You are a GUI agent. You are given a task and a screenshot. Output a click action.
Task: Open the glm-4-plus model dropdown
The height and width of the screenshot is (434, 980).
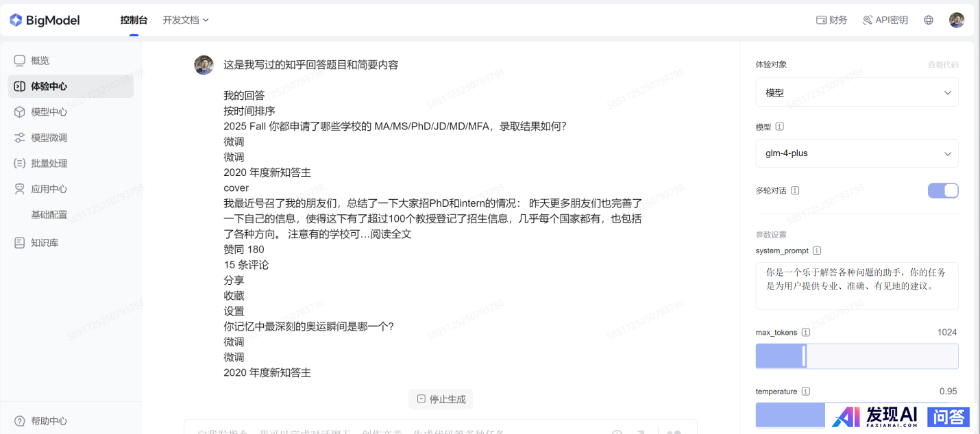(857, 154)
